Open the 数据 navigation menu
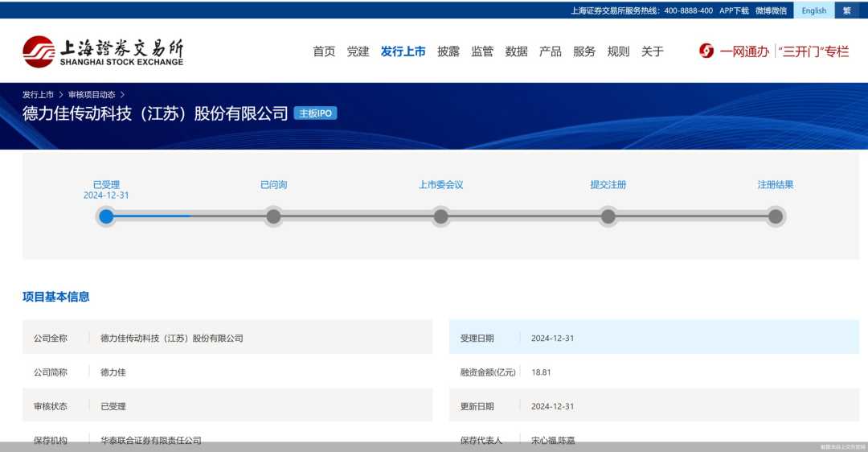868x452 pixels. 516,51
